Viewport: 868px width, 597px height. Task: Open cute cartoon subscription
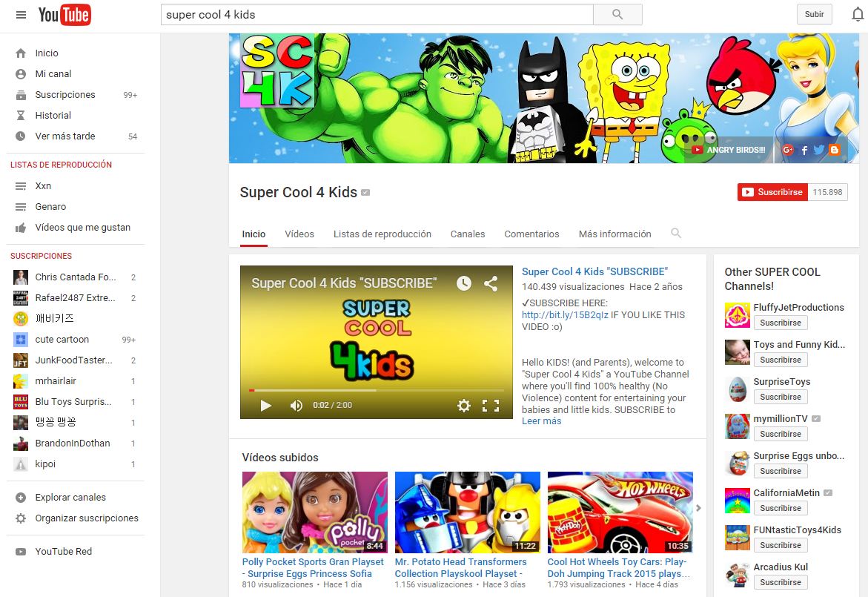76,340
